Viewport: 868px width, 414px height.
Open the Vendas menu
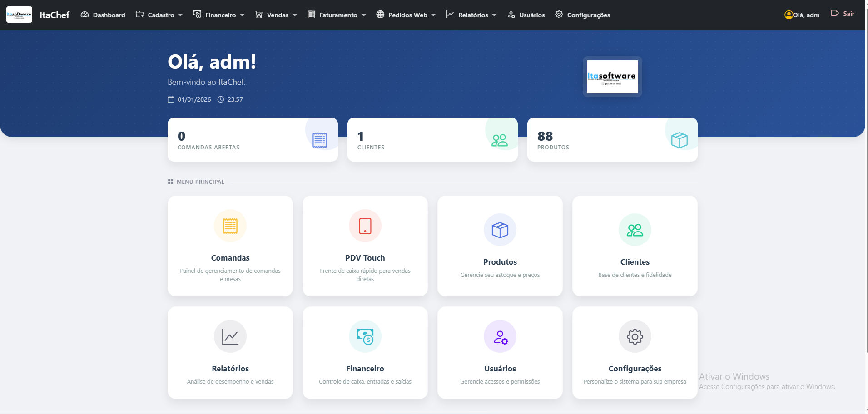pyautogui.click(x=275, y=15)
